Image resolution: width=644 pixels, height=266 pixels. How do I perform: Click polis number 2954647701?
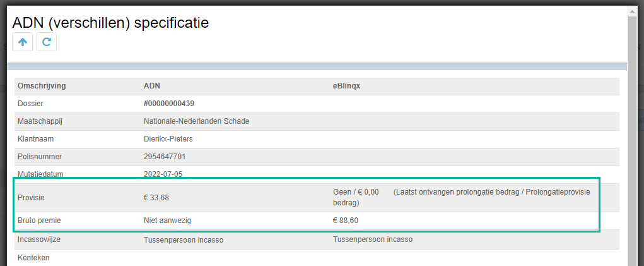coord(165,157)
